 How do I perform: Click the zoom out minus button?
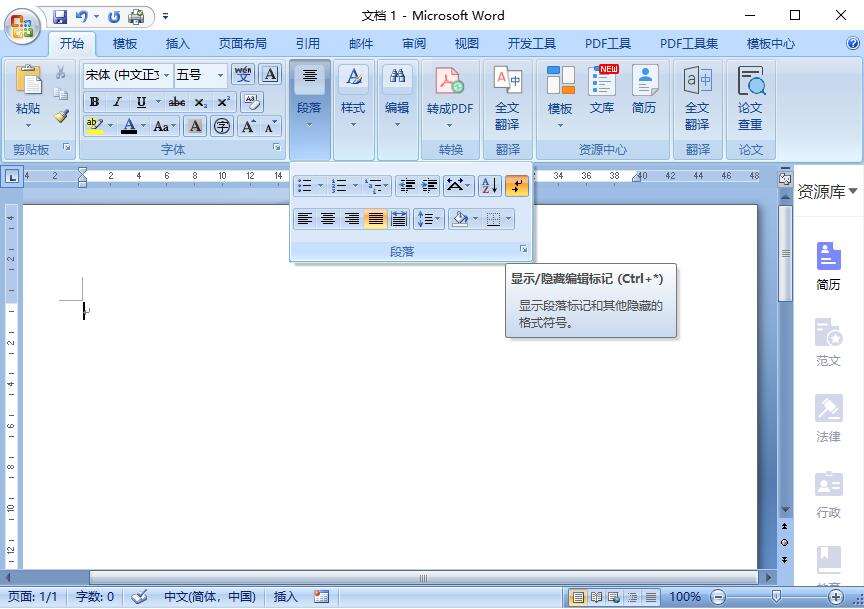(717, 596)
